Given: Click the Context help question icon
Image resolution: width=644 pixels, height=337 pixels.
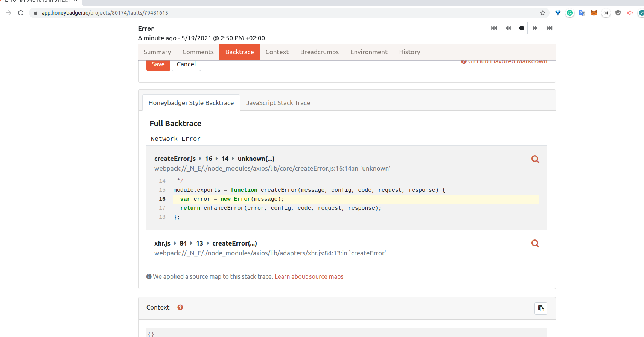Looking at the screenshot, I should click(x=180, y=307).
